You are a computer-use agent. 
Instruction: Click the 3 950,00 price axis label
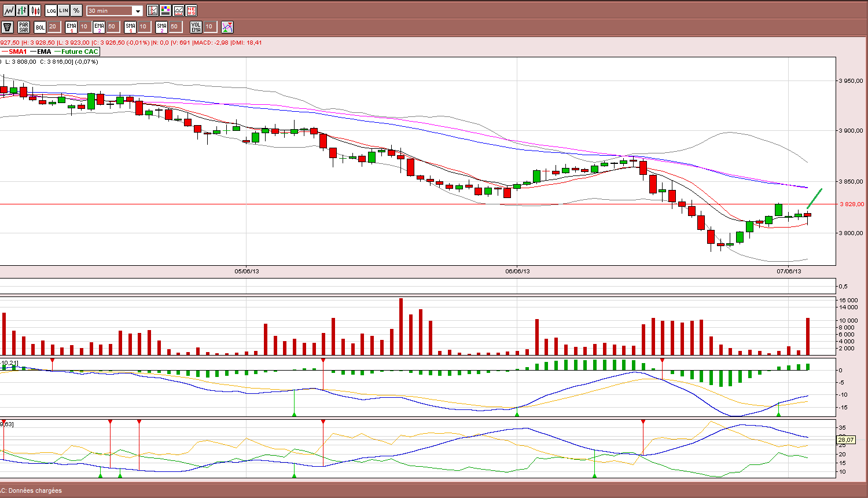pos(851,81)
